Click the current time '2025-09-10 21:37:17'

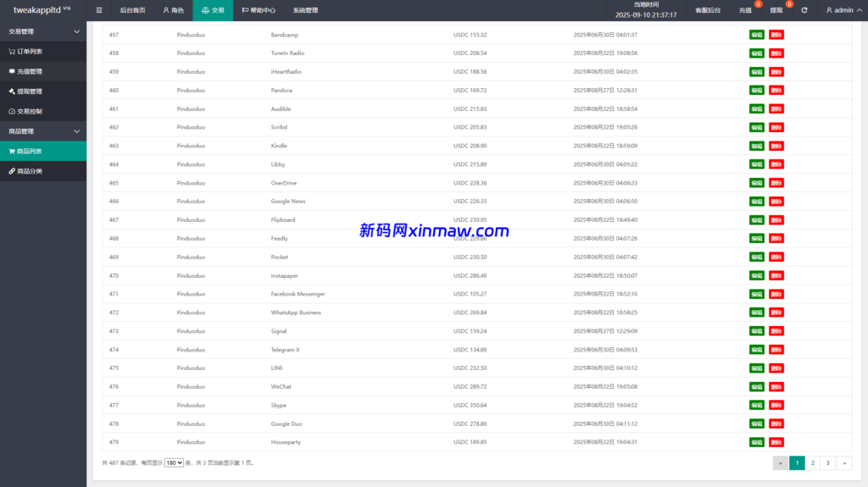pyautogui.click(x=646, y=15)
